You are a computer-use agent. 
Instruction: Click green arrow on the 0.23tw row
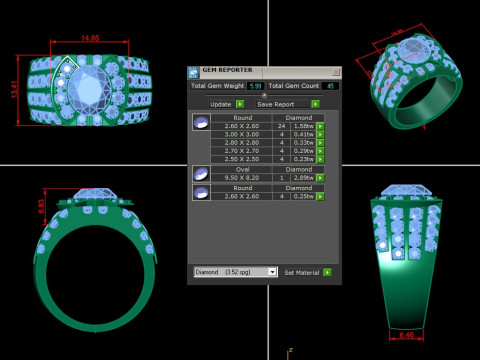click(320, 159)
